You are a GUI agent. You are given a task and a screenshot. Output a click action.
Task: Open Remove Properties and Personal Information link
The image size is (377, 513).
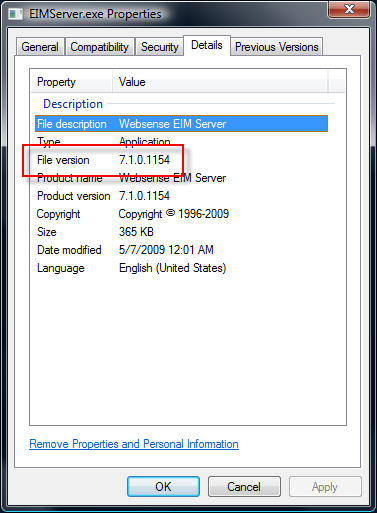click(x=134, y=444)
